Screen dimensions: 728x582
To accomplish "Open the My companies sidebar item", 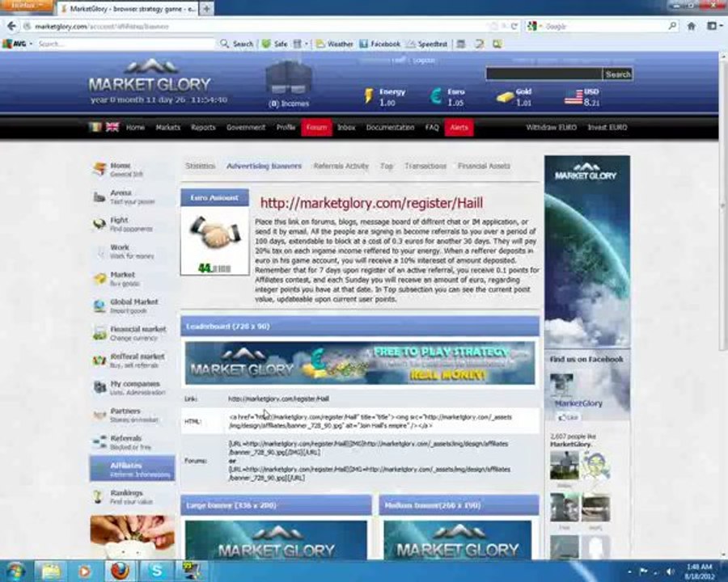I will [133, 387].
